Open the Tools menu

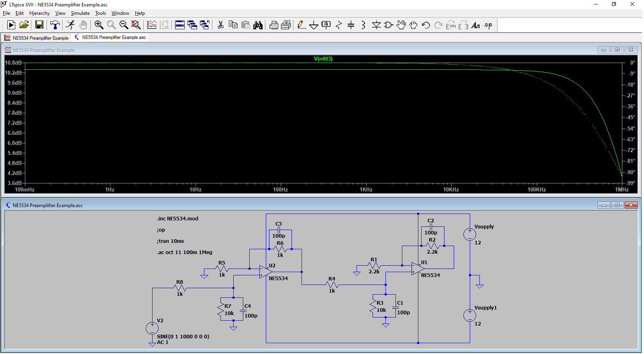[100, 13]
